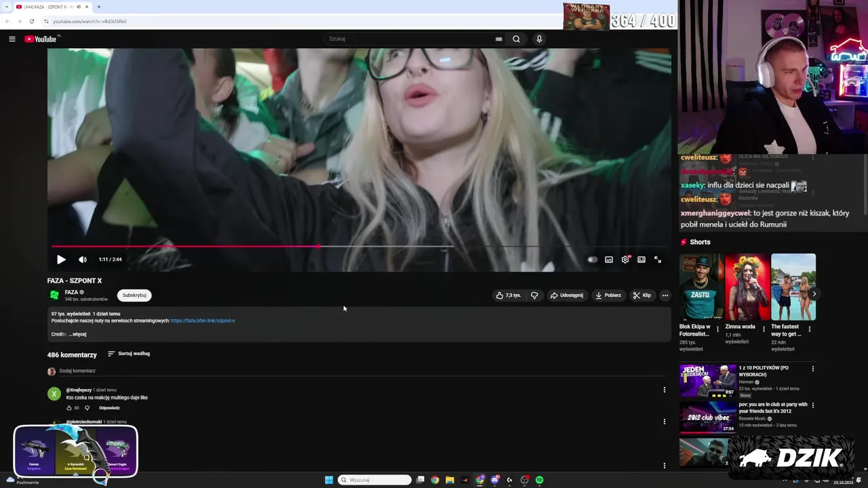Reload the YouTube page
Image resolution: width=868 pixels, height=488 pixels.
tap(31, 21)
